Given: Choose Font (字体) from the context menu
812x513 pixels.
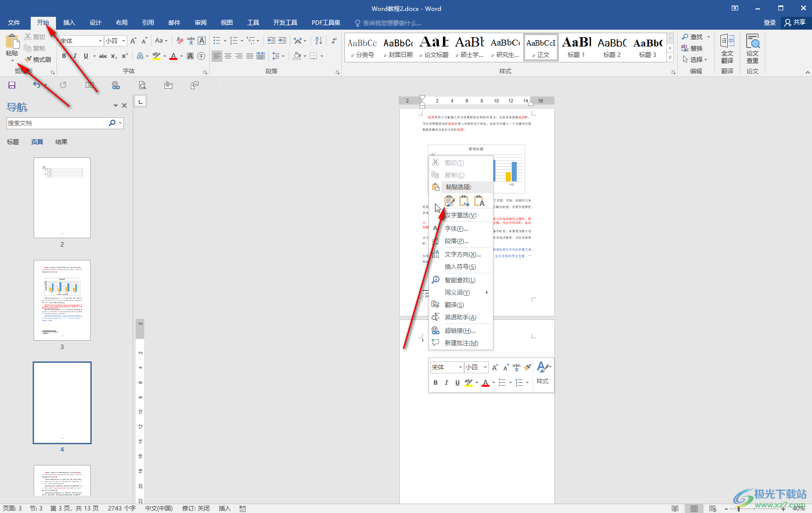Looking at the screenshot, I should (461, 228).
